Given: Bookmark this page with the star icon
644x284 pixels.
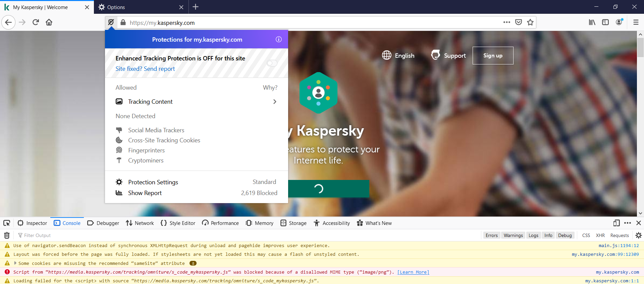Looking at the screenshot, I should 530,22.
